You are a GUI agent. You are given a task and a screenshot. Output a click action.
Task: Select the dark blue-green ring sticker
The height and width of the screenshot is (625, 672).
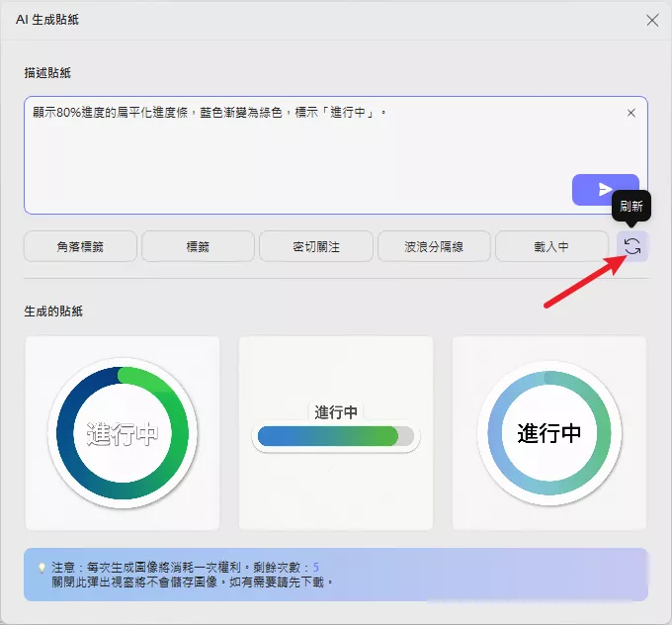click(x=123, y=433)
